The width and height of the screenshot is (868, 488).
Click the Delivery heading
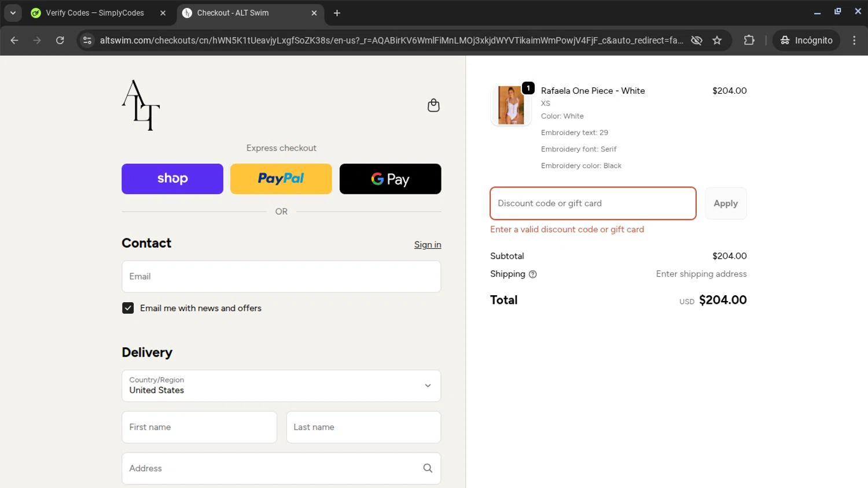(147, 353)
